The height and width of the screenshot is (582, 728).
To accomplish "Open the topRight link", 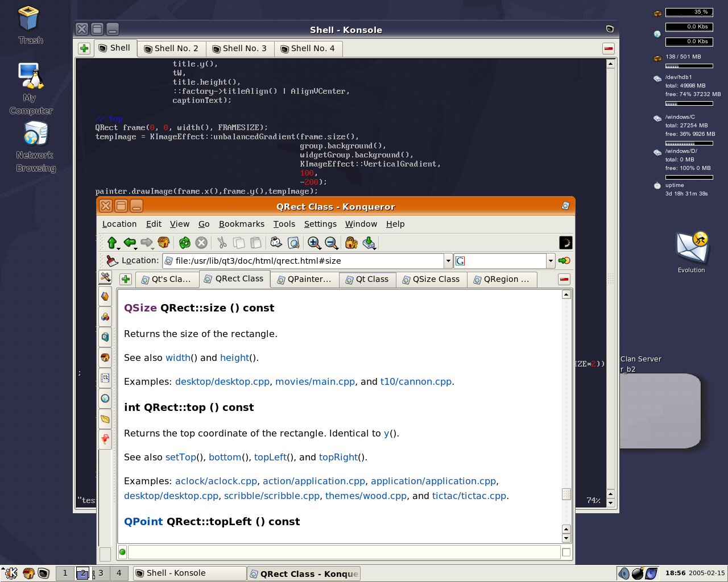I will (x=338, y=457).
